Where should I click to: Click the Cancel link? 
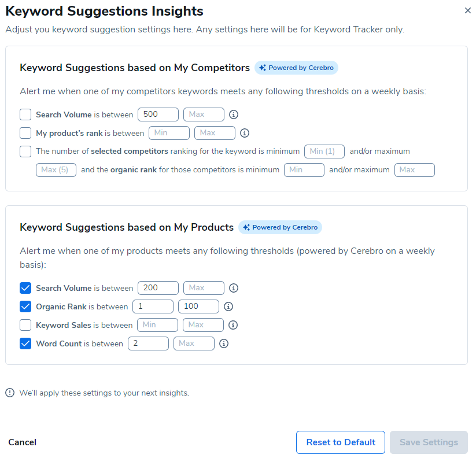click(22, 442)
